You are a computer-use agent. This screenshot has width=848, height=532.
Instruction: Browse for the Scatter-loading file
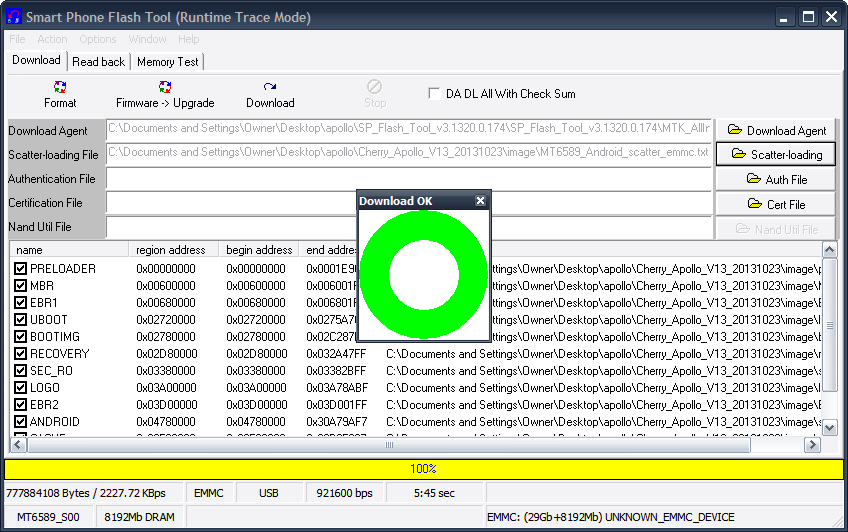coord(776,155)
